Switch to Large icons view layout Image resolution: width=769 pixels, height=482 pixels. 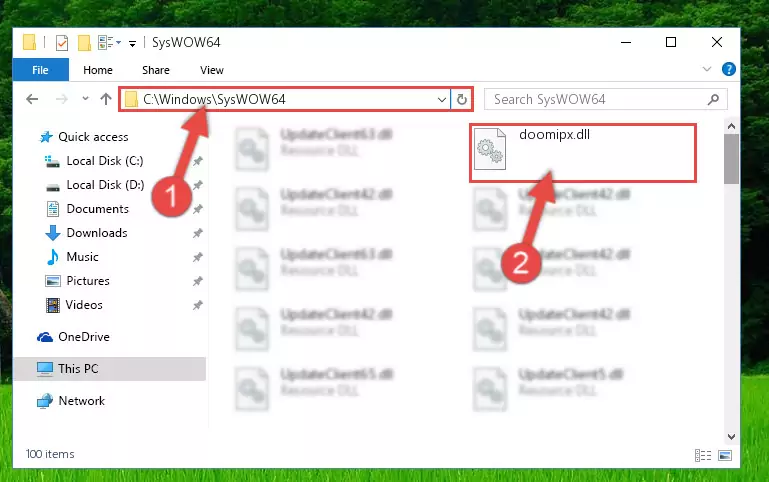725,456
